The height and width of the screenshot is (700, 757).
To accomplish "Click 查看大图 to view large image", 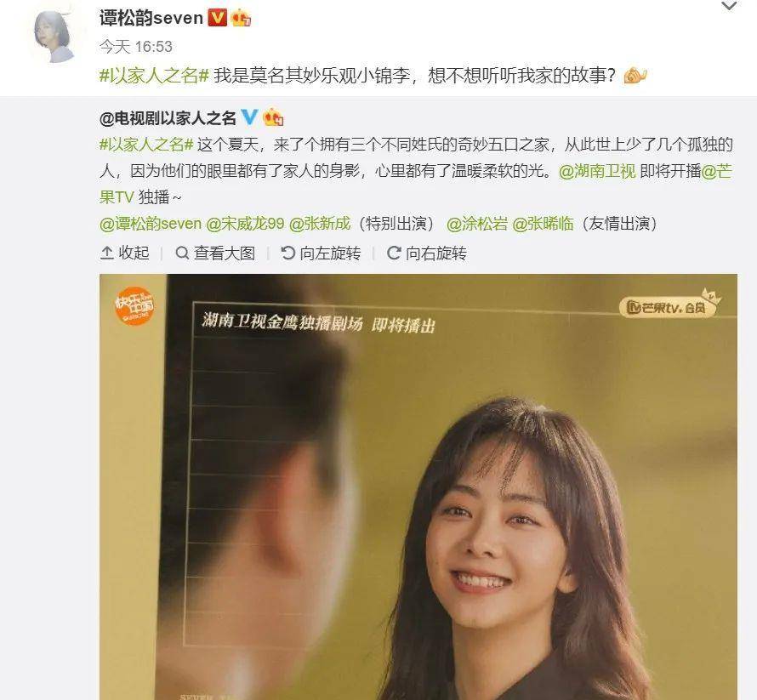I will pos(215,253).
